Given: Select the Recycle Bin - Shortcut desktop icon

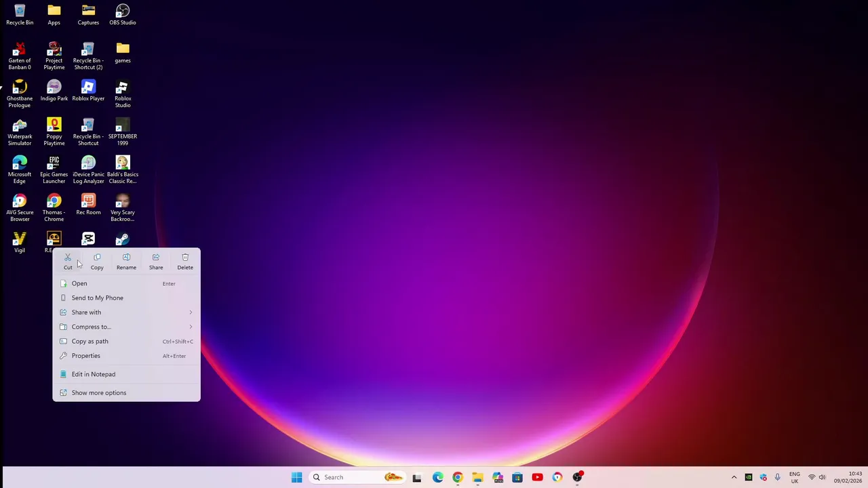Looking at the screenshot, I should point(88,131).
